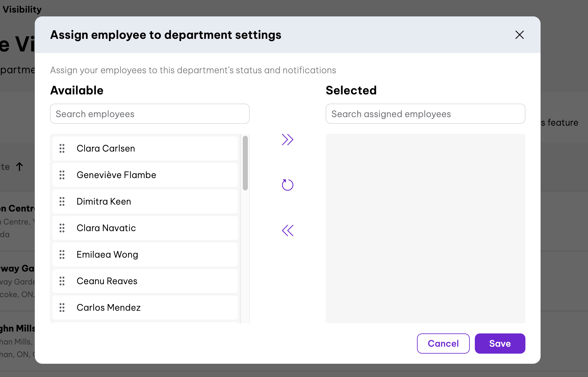Click drag handle beside Dimitra Keen
588x377 pixels.
(x=62, y=201)
